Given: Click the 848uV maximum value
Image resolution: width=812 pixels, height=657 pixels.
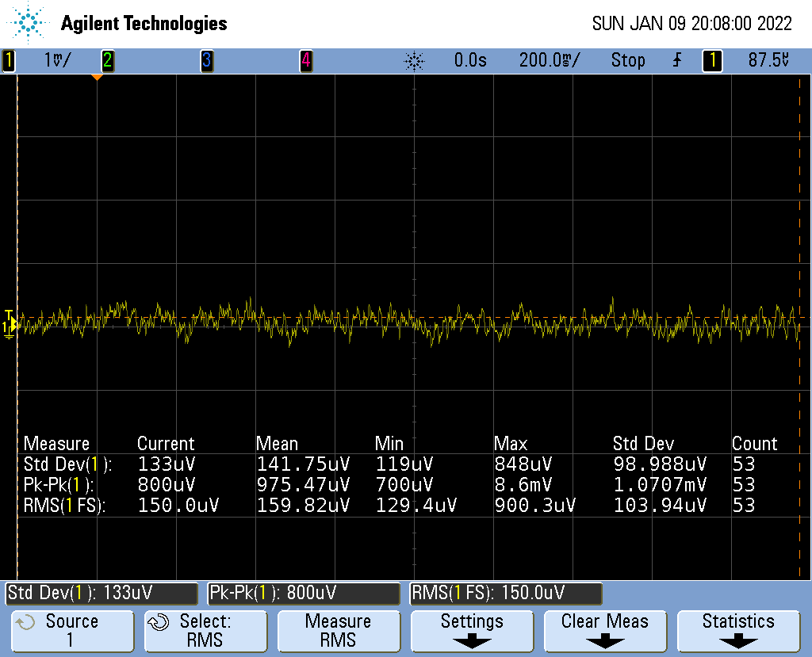Looking at the screenshot, I should pos(523,464).
